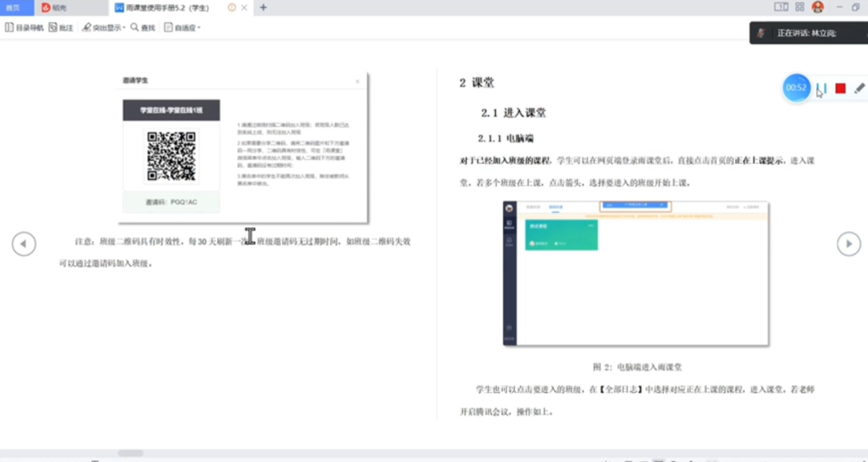The height and width of the screenshot is (462, 868).
Task: Stop the recording with red square
Action: pos(840,88)
